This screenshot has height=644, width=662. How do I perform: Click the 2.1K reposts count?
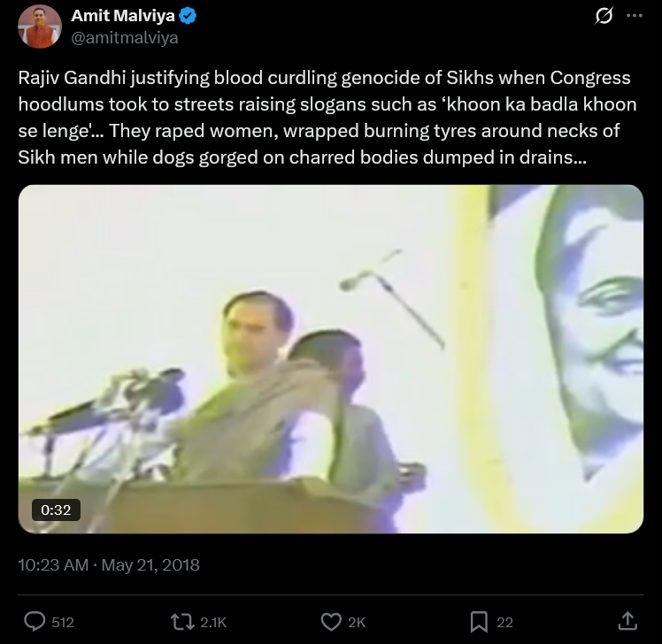point(213,623)
